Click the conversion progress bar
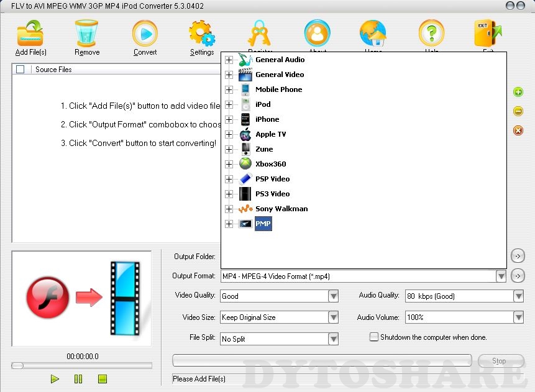This screenshot has height=392, width=535. click(x=322, y=360)
